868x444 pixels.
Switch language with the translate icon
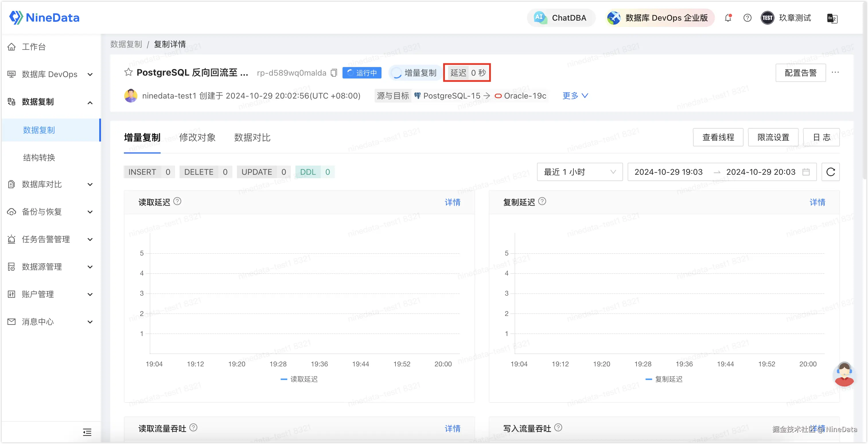[832, 18]
